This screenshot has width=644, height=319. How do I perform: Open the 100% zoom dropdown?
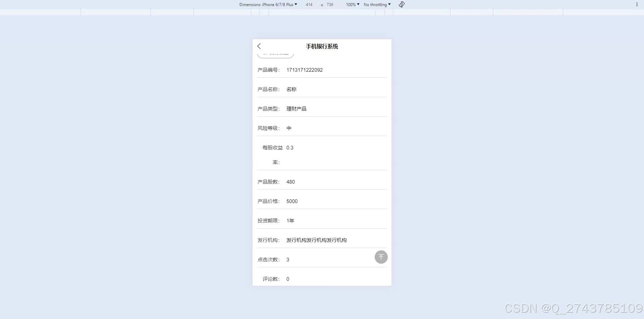click(353, 5)
